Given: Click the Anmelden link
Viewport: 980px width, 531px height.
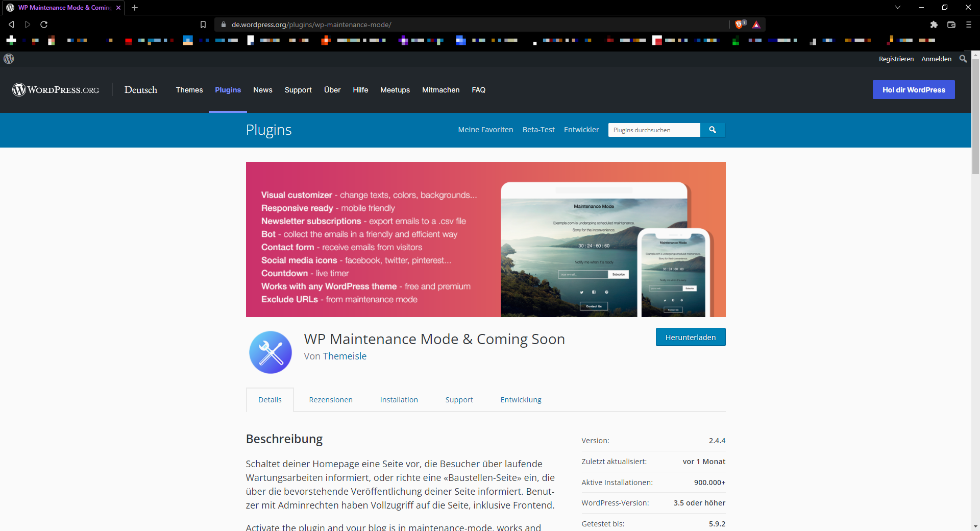Looking at the screenshot, I should point(936,59).
